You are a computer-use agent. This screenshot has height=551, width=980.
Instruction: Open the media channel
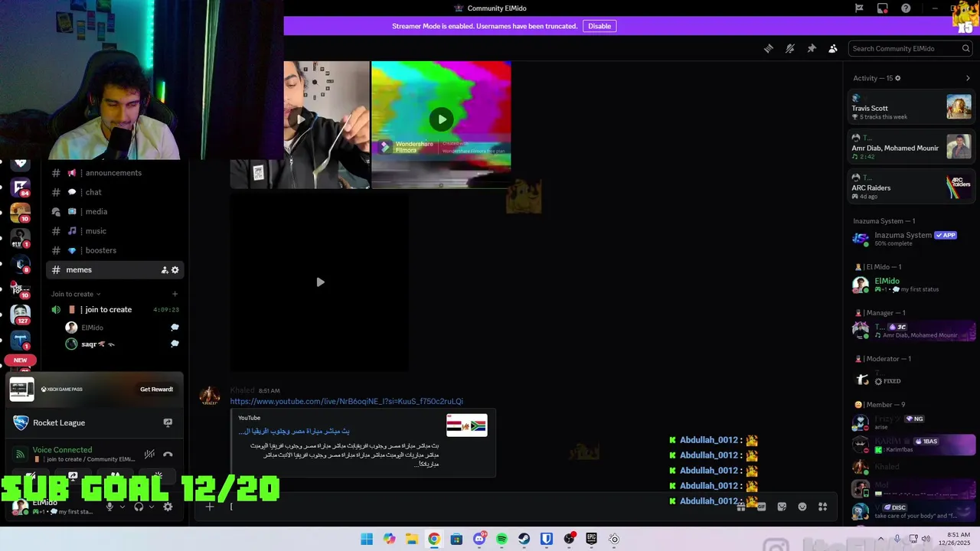pyautogui.click(x=115, y=211)
